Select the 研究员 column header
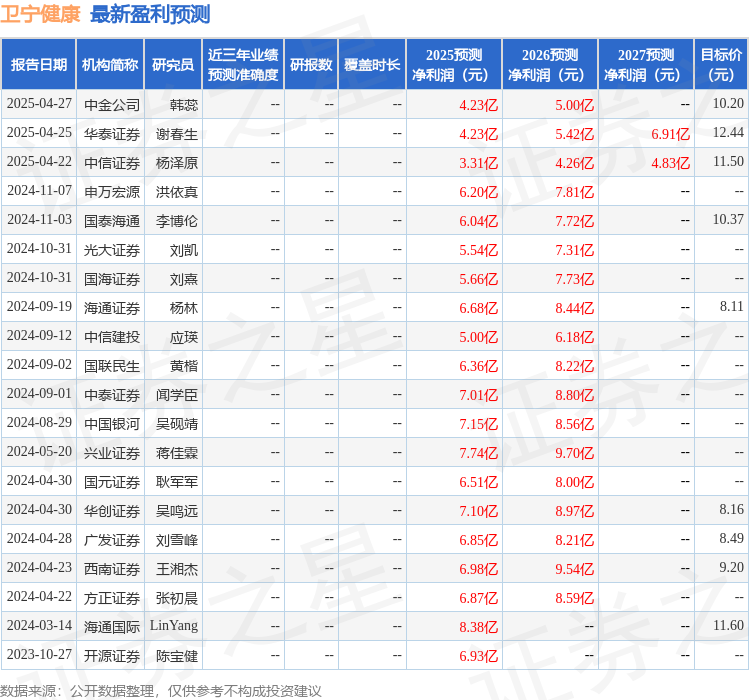The width and height of the screenshot is (749, 700). pyautogui.click(x=173, y=65)
